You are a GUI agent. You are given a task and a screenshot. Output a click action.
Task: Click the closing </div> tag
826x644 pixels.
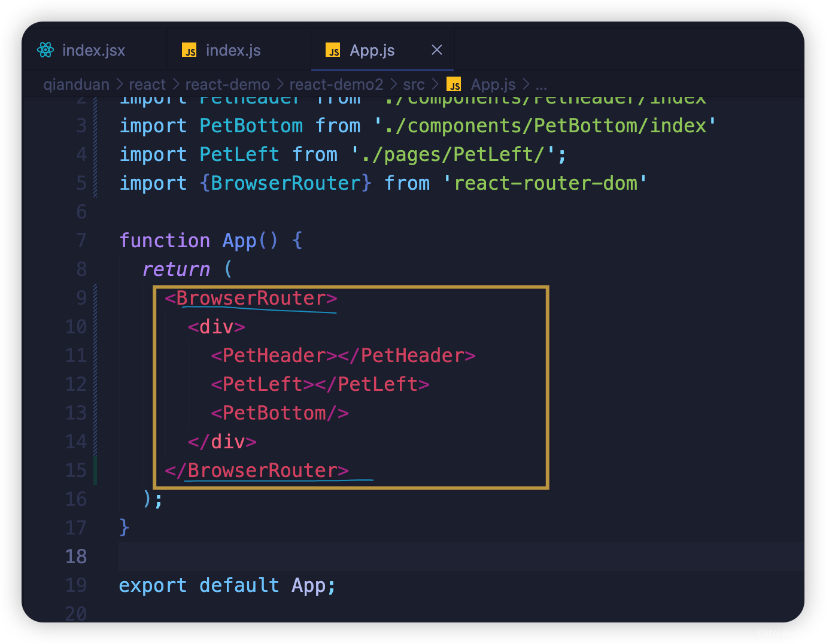click(222, 442)
